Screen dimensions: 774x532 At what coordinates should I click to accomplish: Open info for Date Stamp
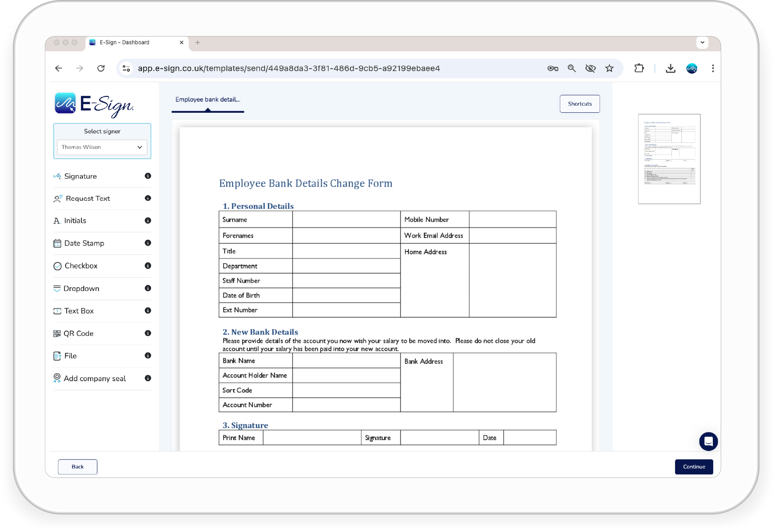pos(148,243)
